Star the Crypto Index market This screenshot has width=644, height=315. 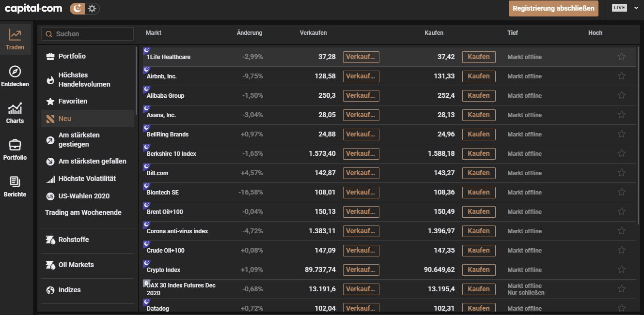pyautogui.click(x=622, y=270)
